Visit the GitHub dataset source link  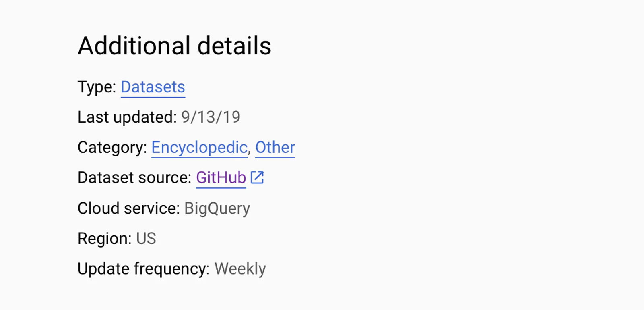point(221,178)
